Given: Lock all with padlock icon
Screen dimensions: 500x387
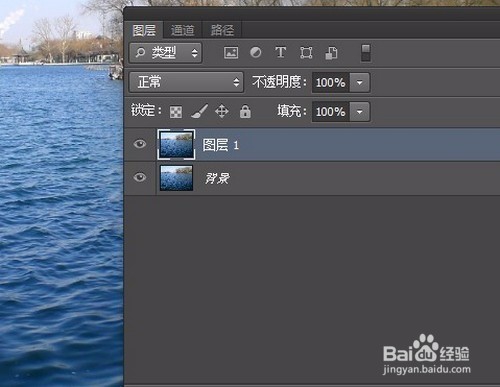Looking at the screenshot, I should point(245,111).
